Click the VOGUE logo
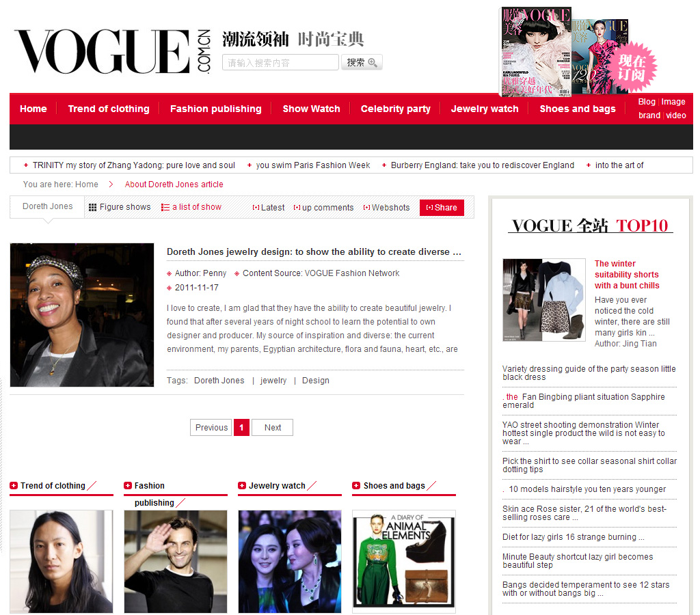Image resolution: width=700 pixels, height=615 pixels. pos(113,51)
